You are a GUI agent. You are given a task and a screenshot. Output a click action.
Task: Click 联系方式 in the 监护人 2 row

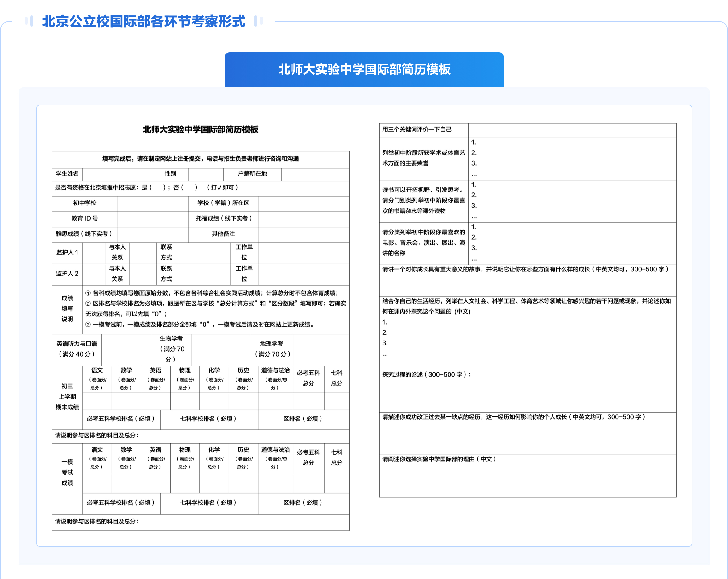[166, 274]
